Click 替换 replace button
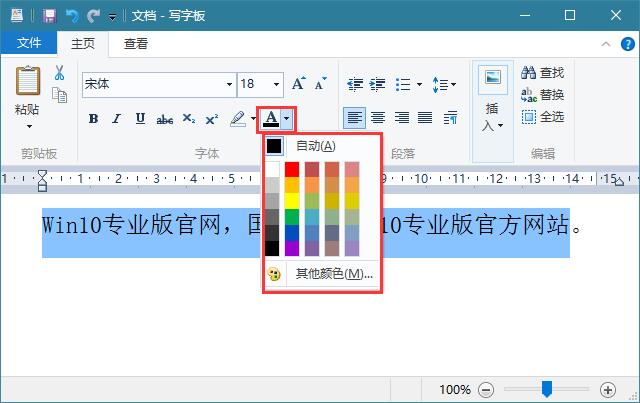640x403 pixels. (542, 95)
